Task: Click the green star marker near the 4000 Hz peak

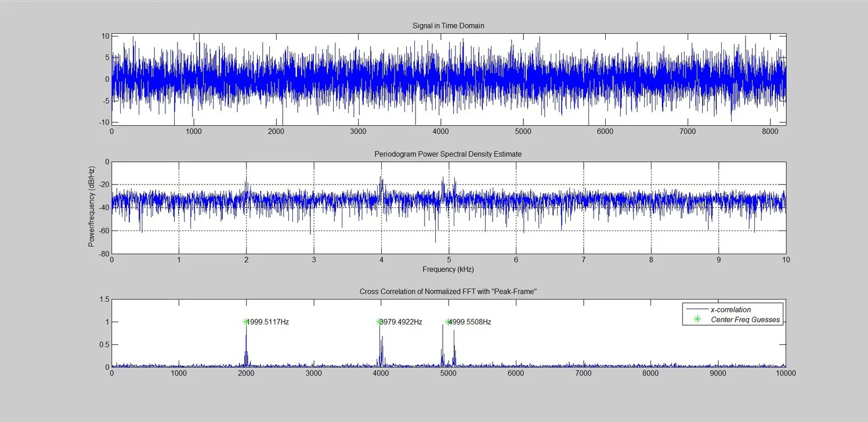Action: coord(379,322)
